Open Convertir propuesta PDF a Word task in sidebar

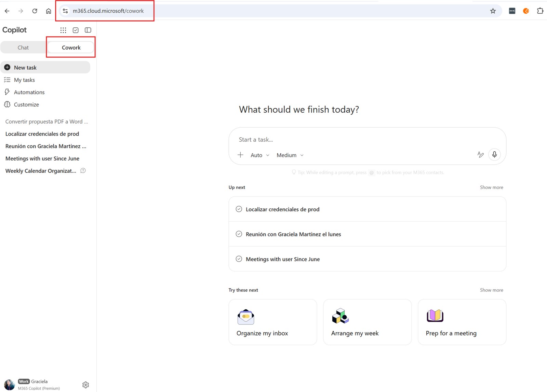46,122
